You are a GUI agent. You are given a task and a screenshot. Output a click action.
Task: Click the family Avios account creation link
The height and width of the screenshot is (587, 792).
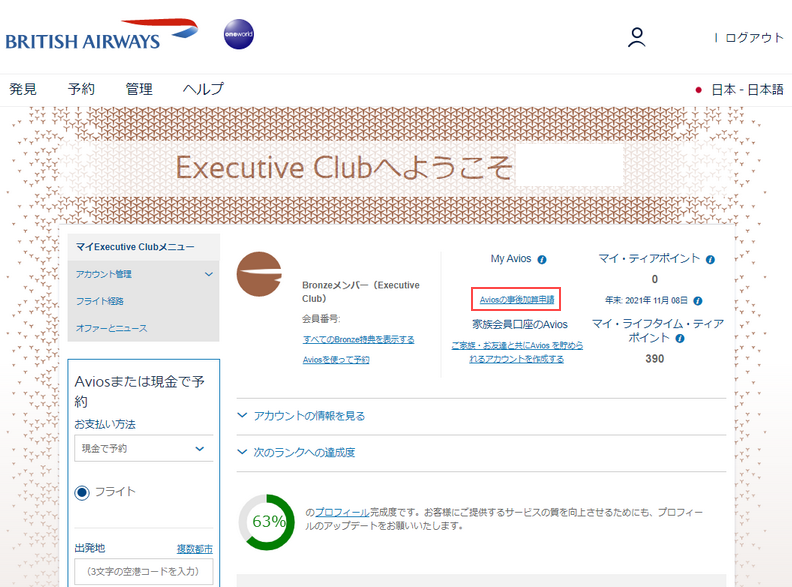(517, 352)
